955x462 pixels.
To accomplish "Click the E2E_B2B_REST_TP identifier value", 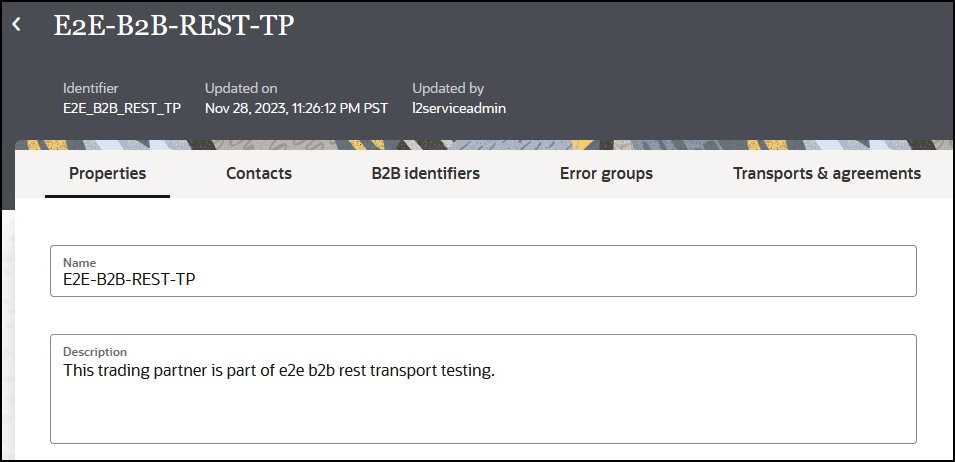I will [122, 108].
